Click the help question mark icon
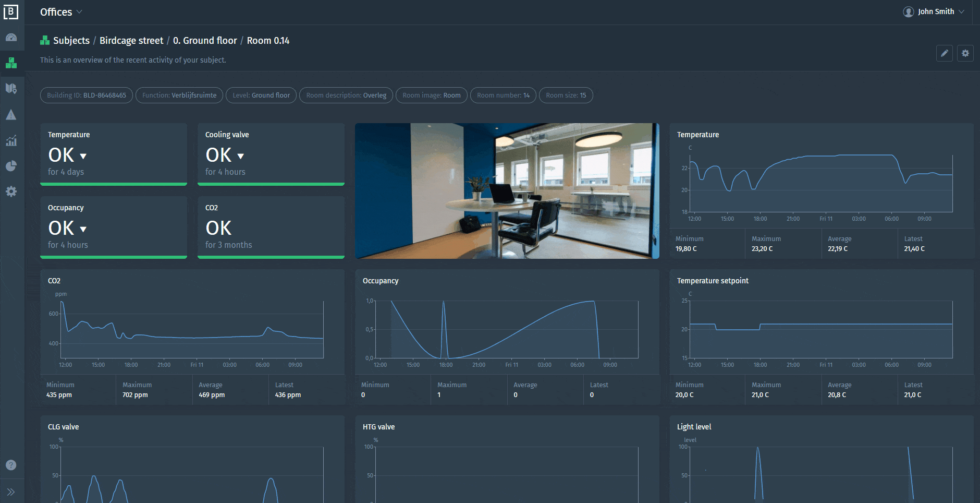Viewport: 980px width, 503px height. tap(11, 465)
